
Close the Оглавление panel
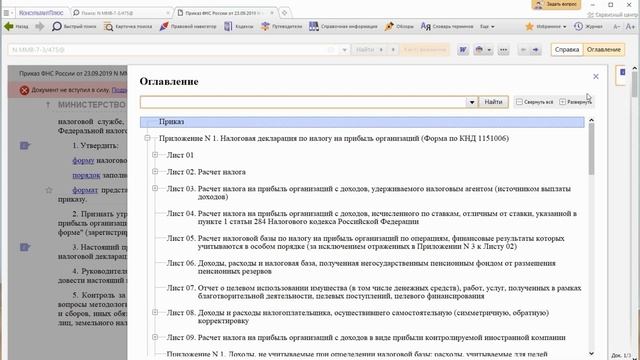596,76
